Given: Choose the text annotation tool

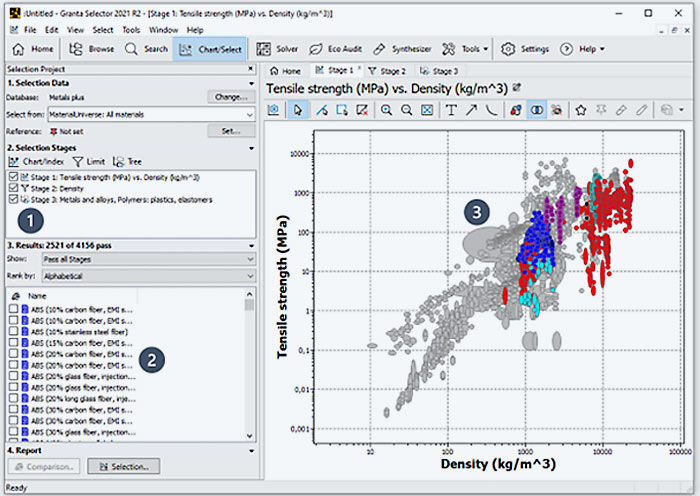Looking at the screenshot, I should coord(452,110).
